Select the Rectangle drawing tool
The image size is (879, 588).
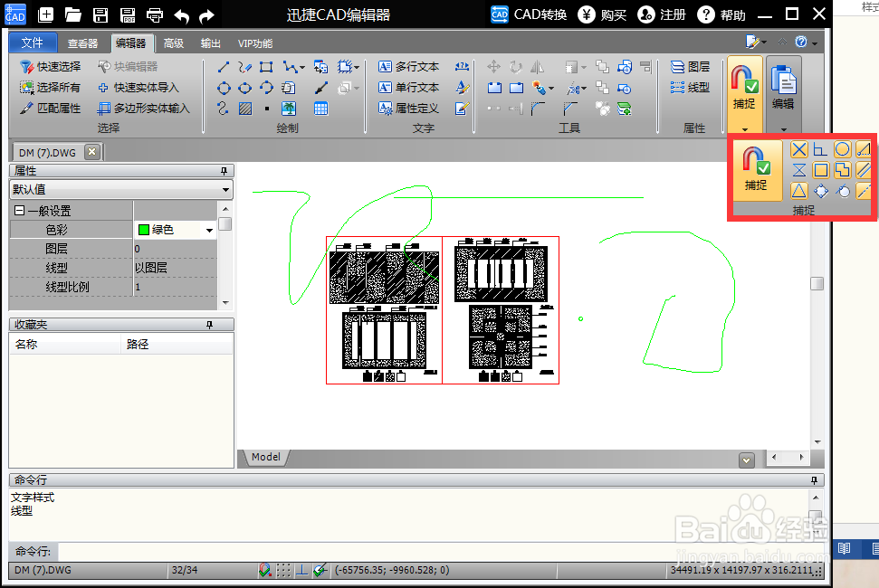[x=266, y=67]
